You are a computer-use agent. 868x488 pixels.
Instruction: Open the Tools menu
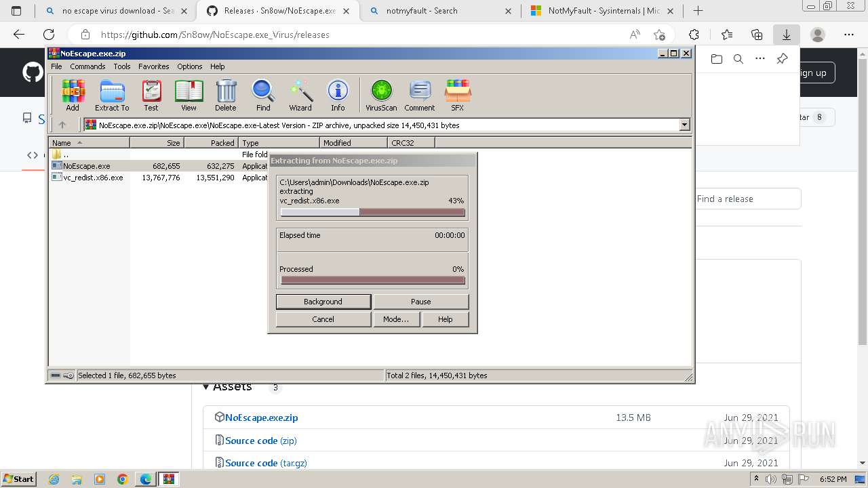coord(122,66)
